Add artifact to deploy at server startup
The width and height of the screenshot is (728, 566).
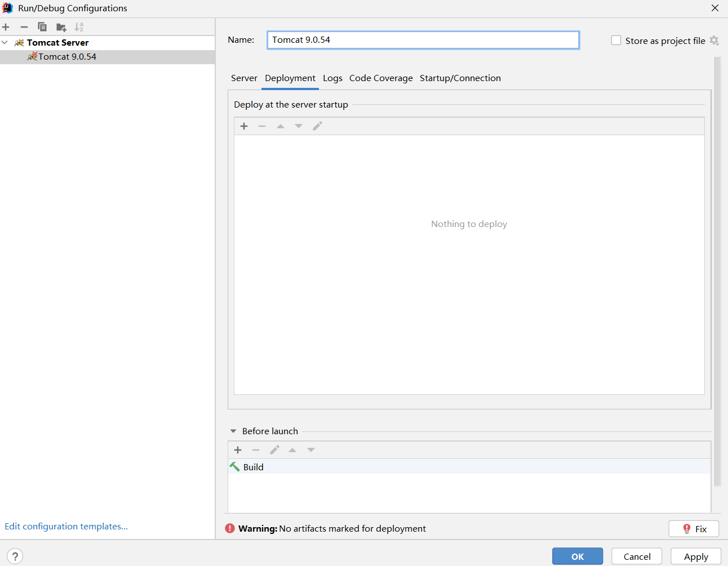pyautogui.click(x=244, y=126)
